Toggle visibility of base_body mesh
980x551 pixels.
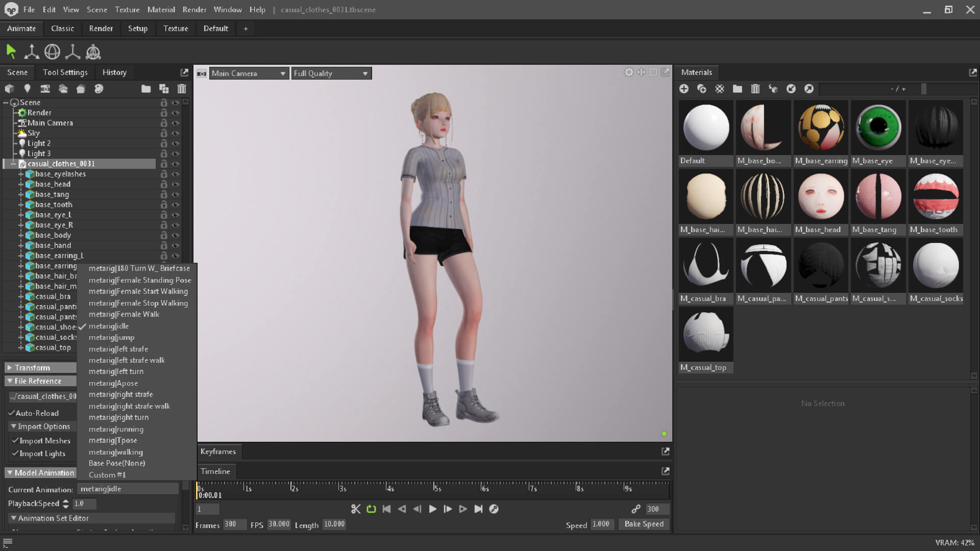(176, 235)
